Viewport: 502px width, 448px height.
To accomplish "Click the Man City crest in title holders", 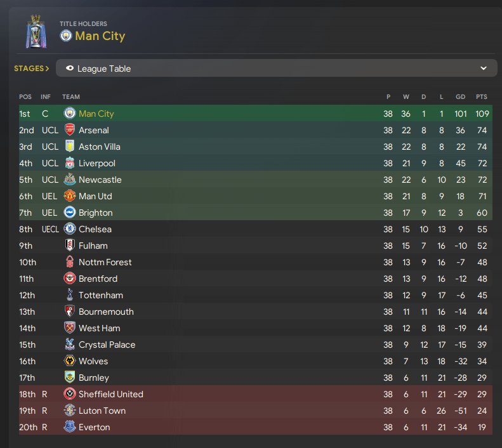I will tap(66, 36).
